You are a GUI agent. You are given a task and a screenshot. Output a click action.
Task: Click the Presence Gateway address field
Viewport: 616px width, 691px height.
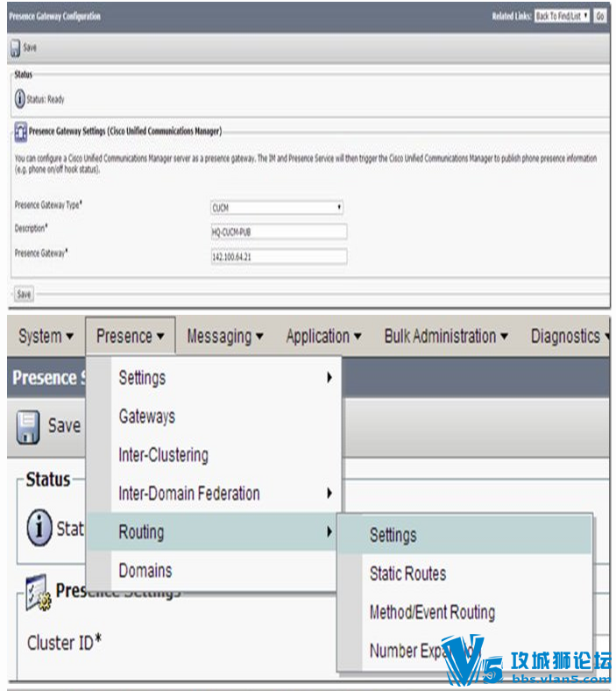coord(279,256)
